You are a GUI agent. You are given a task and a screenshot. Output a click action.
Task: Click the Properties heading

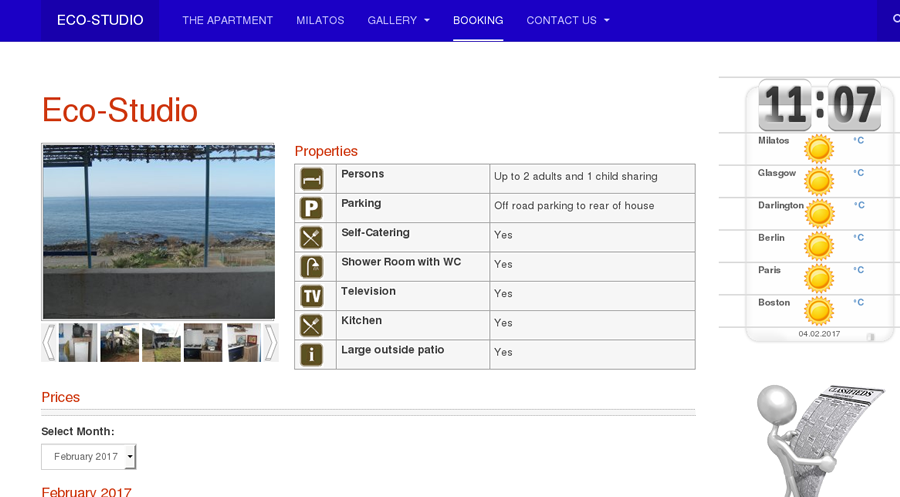coord(326,151)
